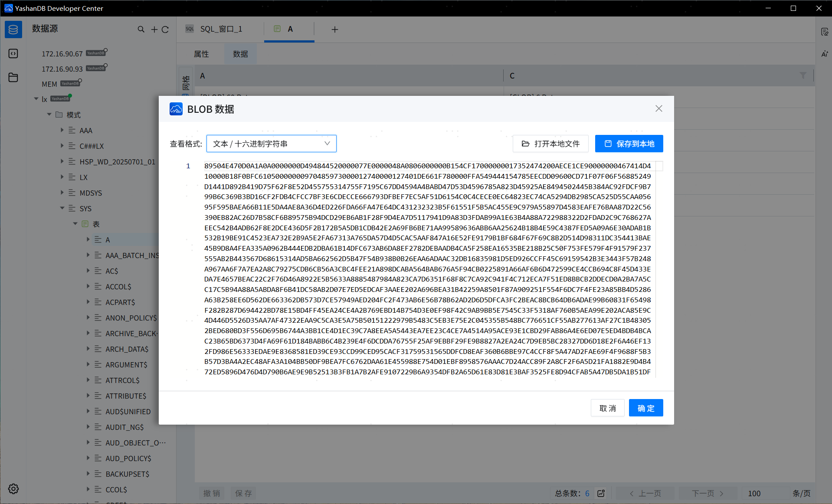Click the 打开本地文件 button

click(x=550, y=144)
